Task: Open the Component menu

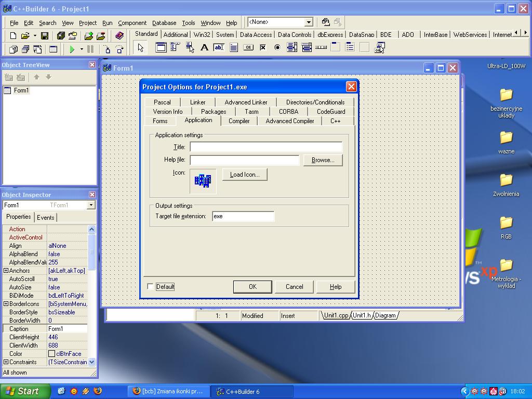Action: pyautogui.click(x=132, y=23)
